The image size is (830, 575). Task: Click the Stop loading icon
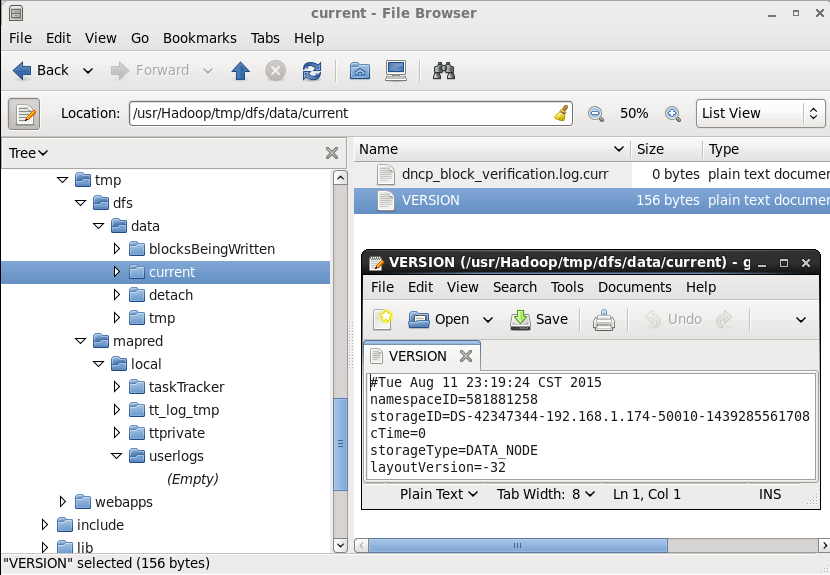(x=275, y=70)
